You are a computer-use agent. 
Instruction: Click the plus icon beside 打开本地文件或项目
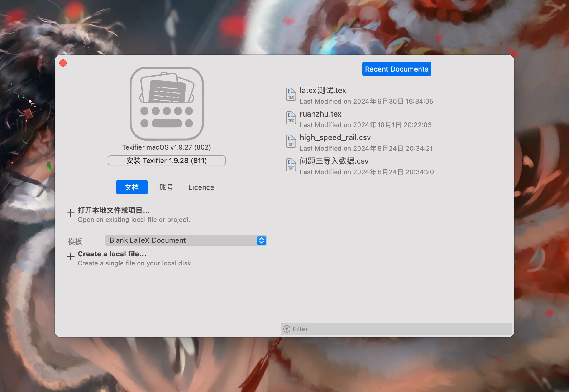click(70, 213)
